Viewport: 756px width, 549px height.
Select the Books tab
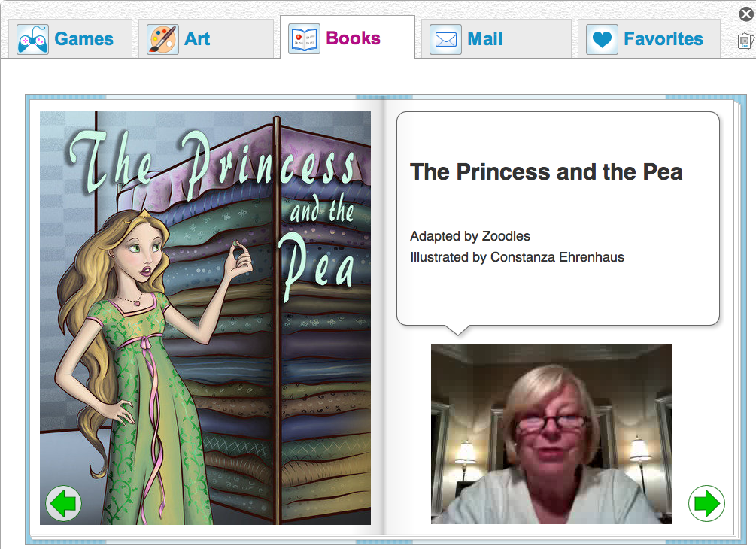tap(347, 38)
